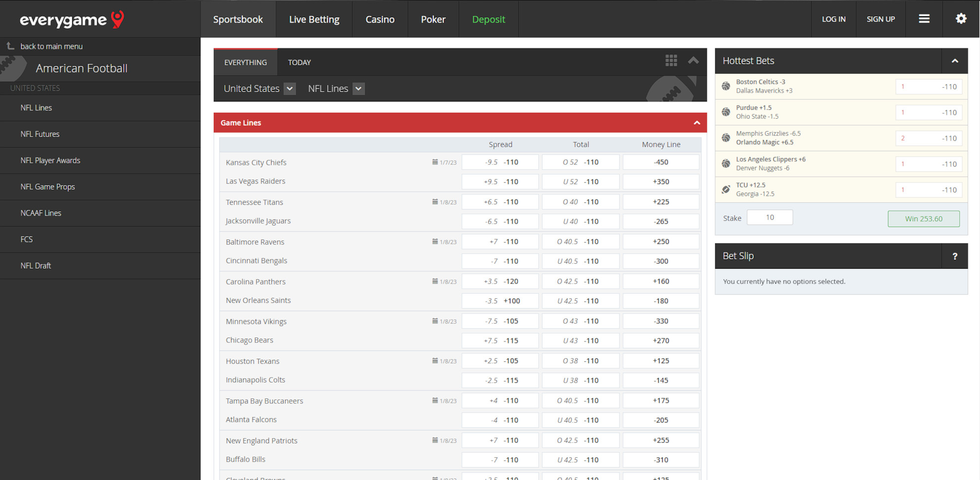The height and width of the screenshot is (480, 980).
Task: Click calendar icon for Minnesota Vikings game
Action: (x=435, y=321)
